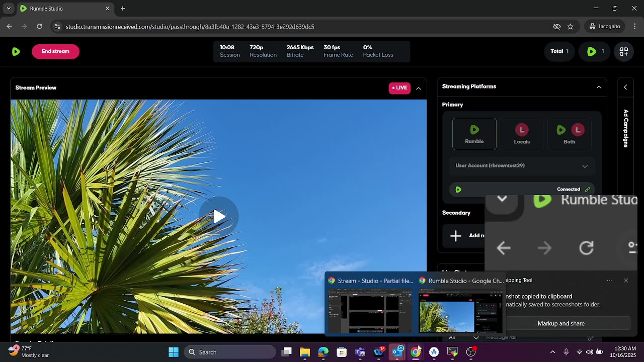
Task: Click Markup and share in Snipping Tool notification
Action: click(x=561, y=323)
